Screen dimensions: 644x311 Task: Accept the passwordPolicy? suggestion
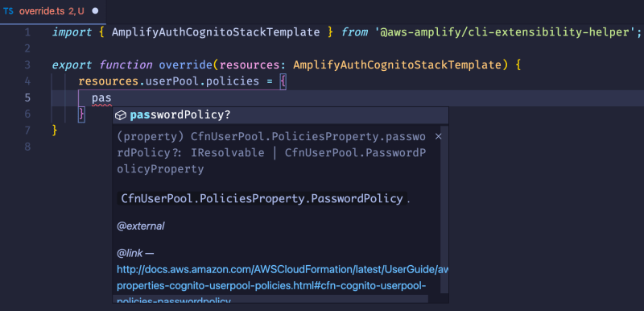click(280, 115)
